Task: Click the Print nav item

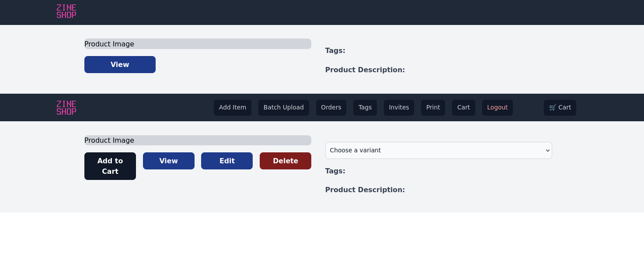Action: tap(433, 108)
